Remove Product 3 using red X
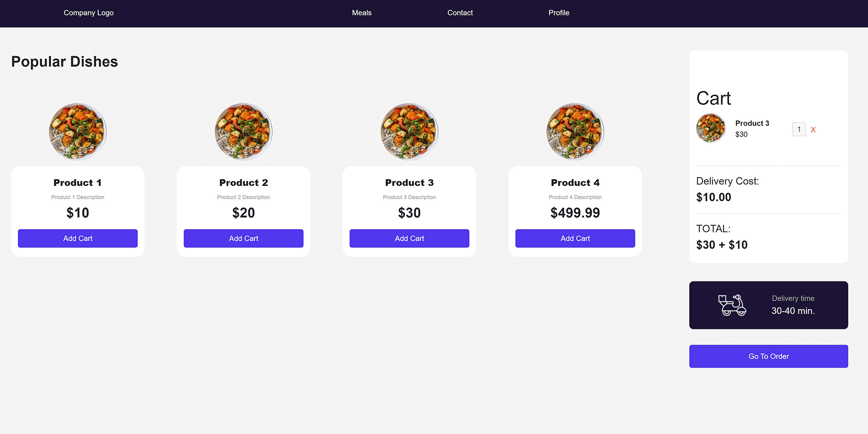The height and width of the screenshot is (434, 868). coord(813,130)
